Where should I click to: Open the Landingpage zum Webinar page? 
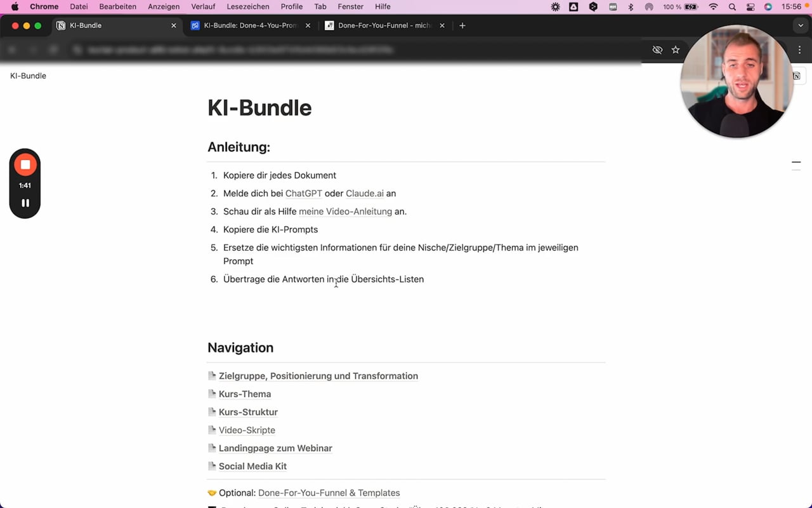coord(275,448)
